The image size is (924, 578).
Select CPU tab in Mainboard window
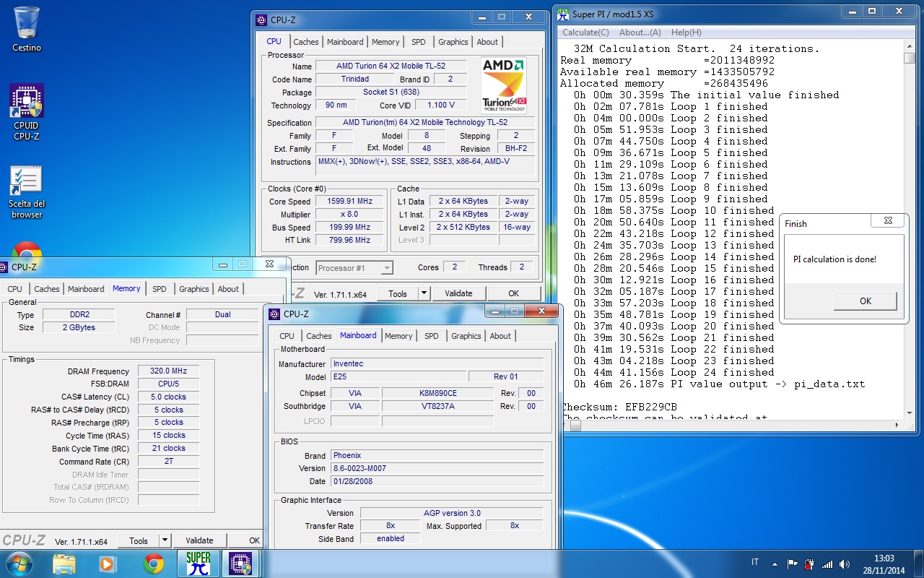287,336
